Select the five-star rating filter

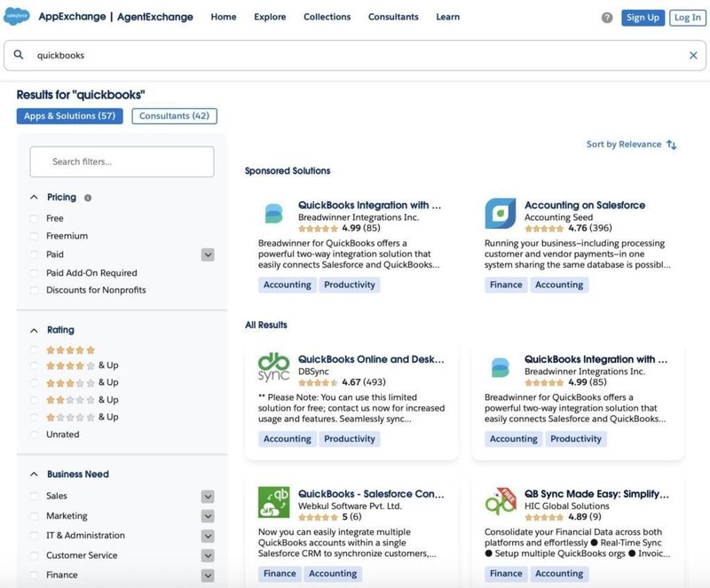click(34, 350)
